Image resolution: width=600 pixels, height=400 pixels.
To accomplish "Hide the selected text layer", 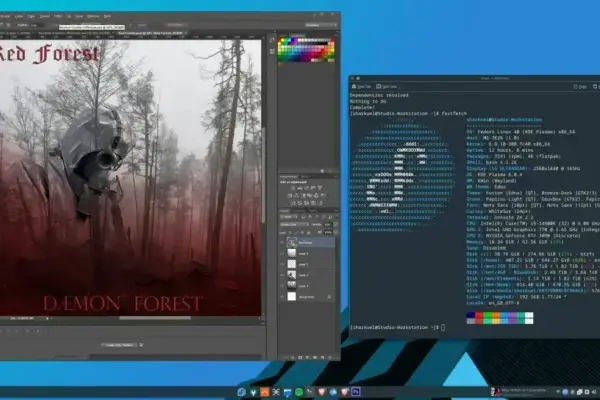I will point(282,242).
